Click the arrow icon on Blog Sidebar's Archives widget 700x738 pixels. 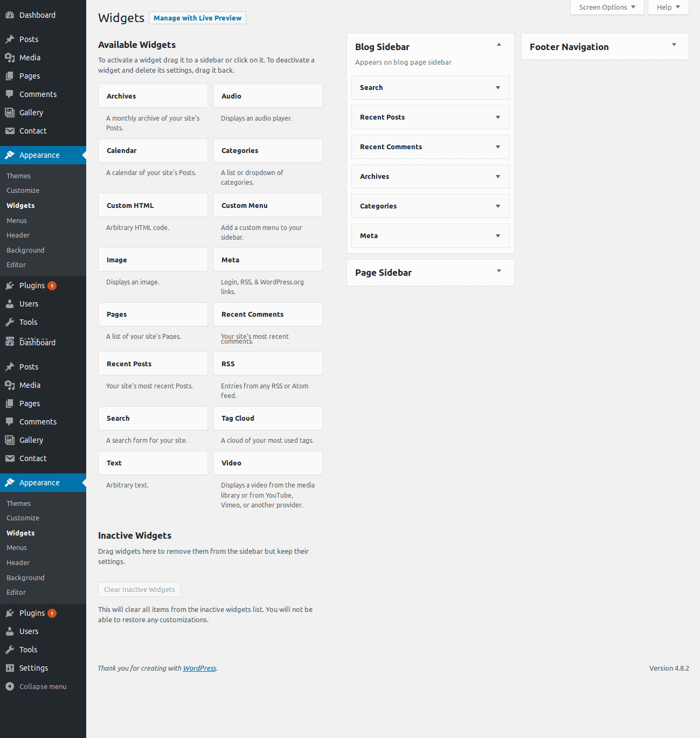click(x=498, y=177)
